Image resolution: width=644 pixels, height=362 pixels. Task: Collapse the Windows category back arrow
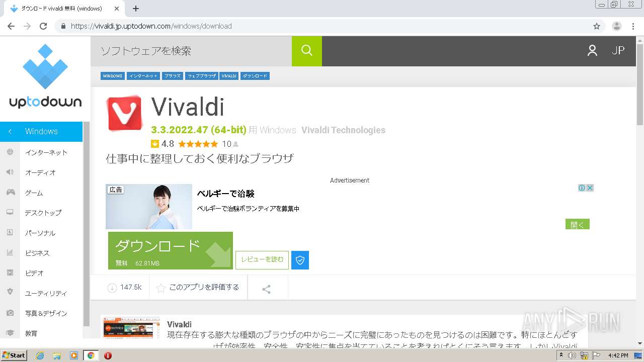pos(10,131)
